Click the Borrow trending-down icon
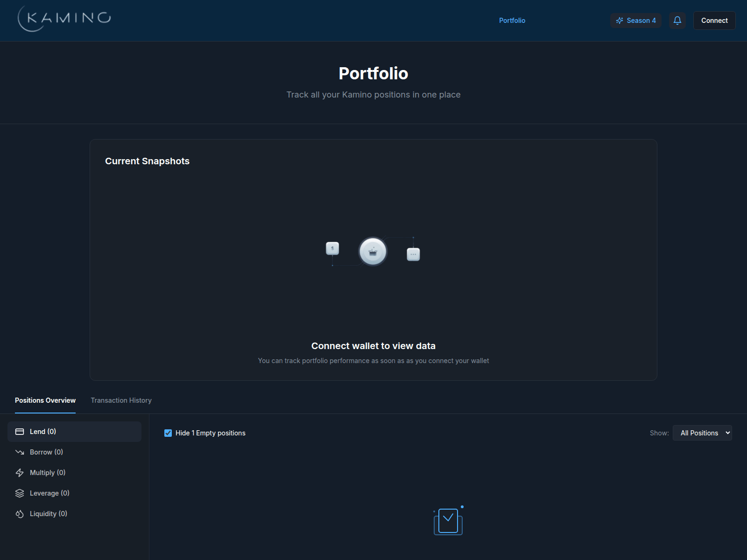 (20, 452)
